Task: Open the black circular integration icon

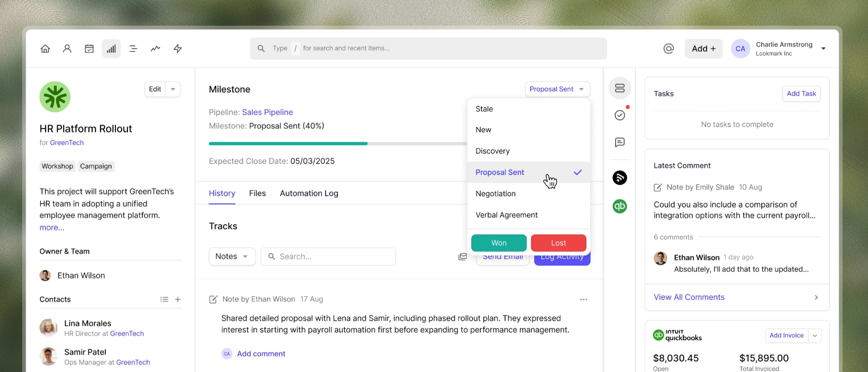Action: 620,177
